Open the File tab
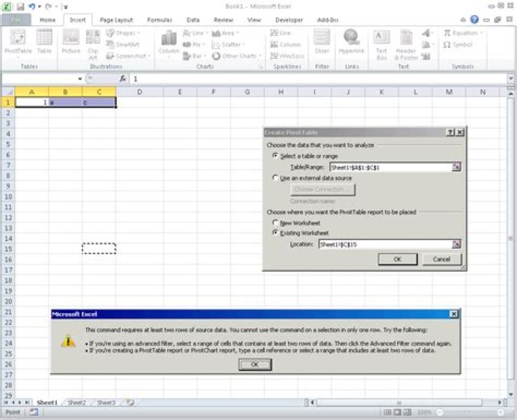 tap(17, 20)
